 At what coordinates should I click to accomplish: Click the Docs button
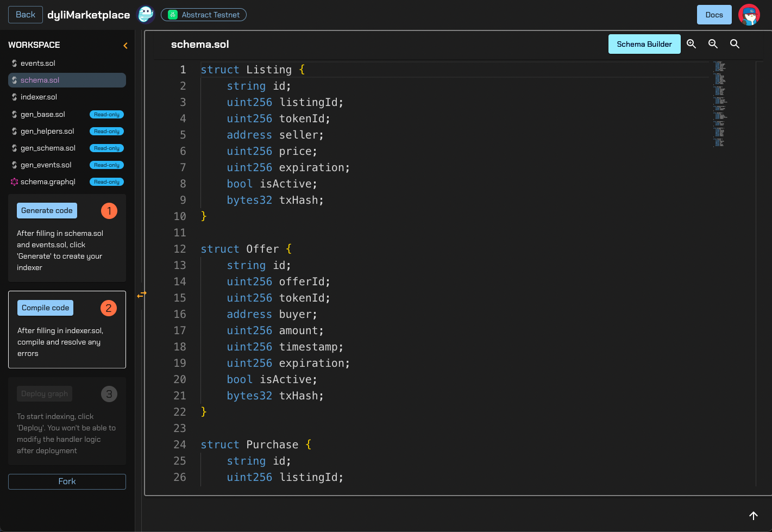tap(714, 15)
